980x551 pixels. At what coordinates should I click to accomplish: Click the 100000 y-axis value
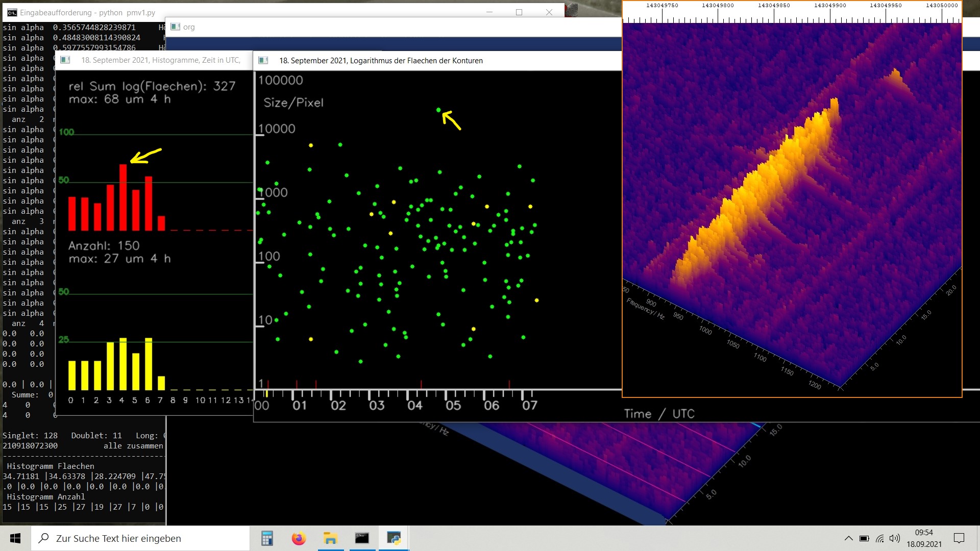coord(281,80)
